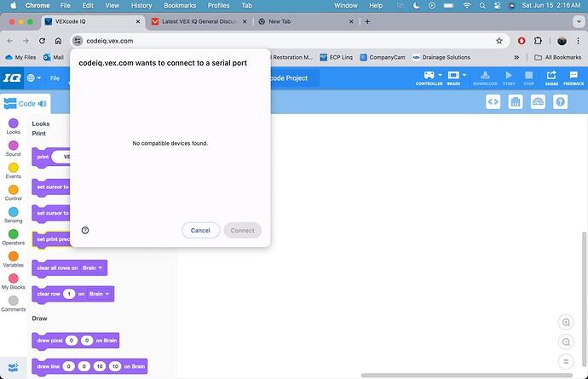Image resolution: width=588 pixels, height=379 pixels.
Task: Select the Looks block category
Action: tap(13, 126)
